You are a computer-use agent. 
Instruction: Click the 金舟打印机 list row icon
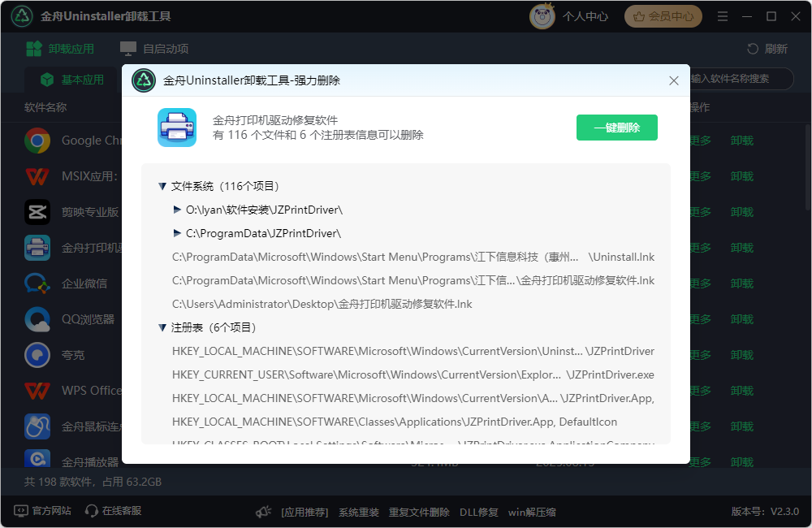pyautogui.click(x=37, y=248)
